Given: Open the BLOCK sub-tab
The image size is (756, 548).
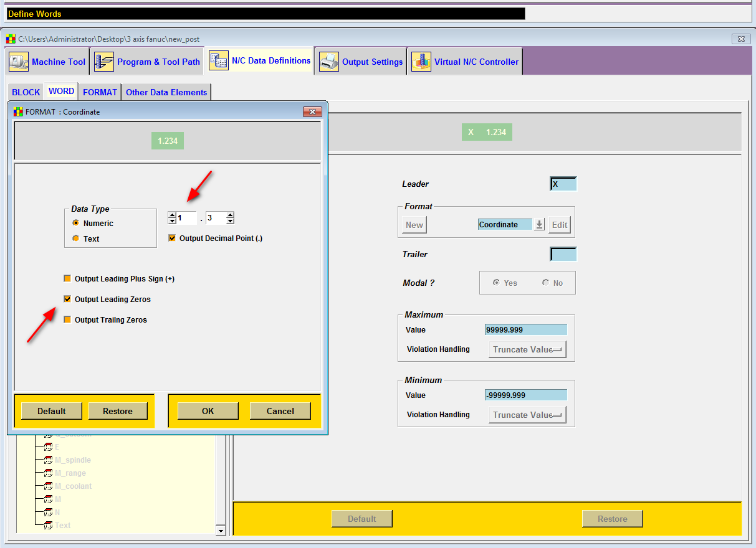Looking at the screenshot, I should click(26, 92).
